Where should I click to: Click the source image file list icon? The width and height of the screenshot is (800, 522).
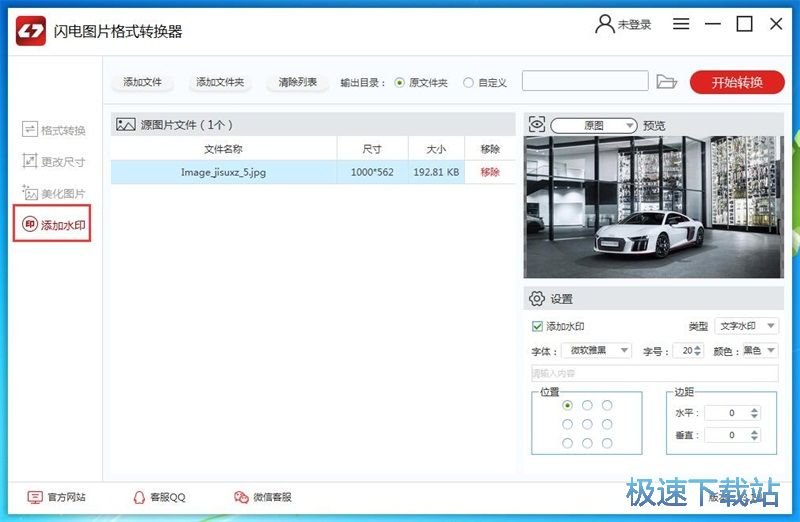pyautogui.click(x=126, y=124)
